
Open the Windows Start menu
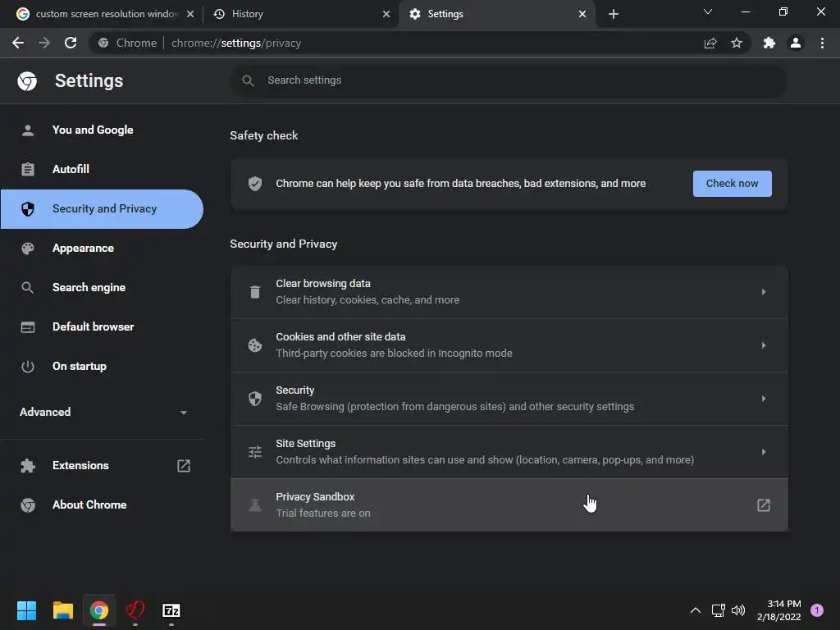(x=26, y=610)
